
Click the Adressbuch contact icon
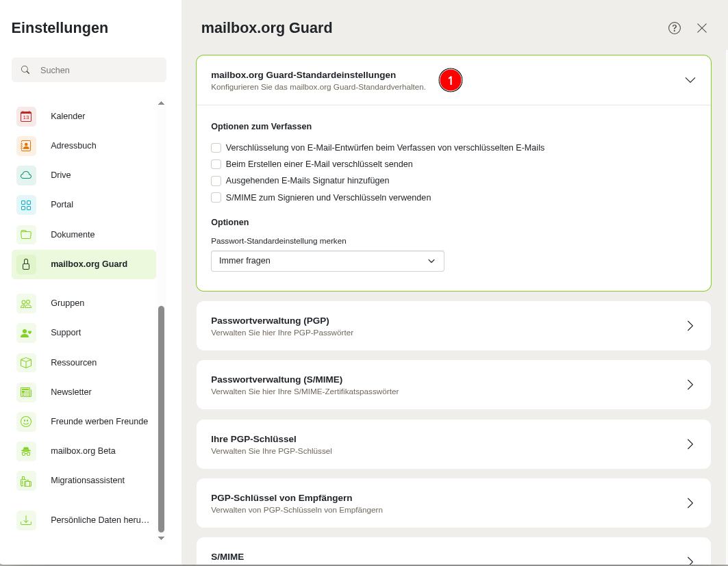[26, 146]
